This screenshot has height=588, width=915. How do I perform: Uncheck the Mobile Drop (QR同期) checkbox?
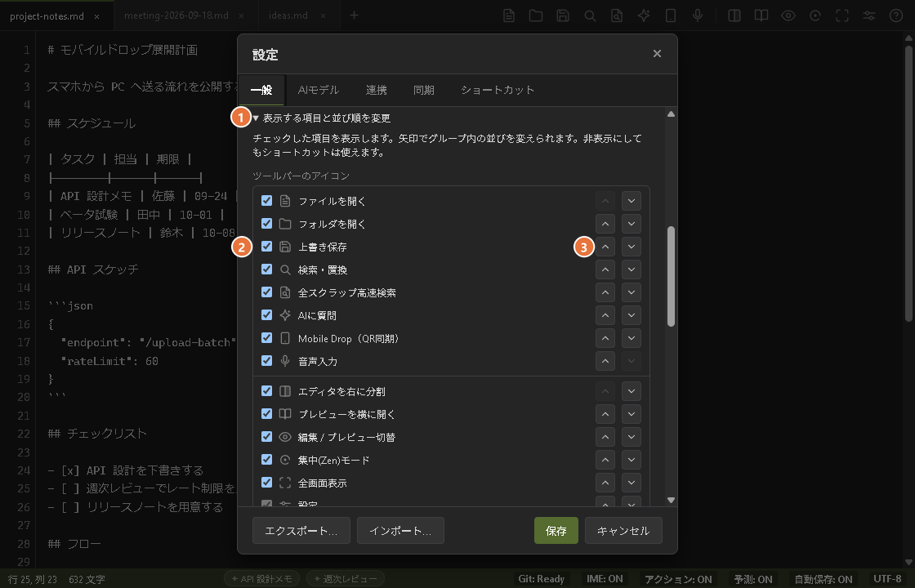(266, 338)
